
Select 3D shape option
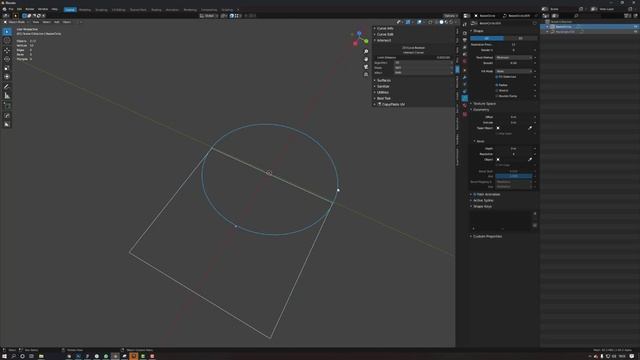[520, 38]
